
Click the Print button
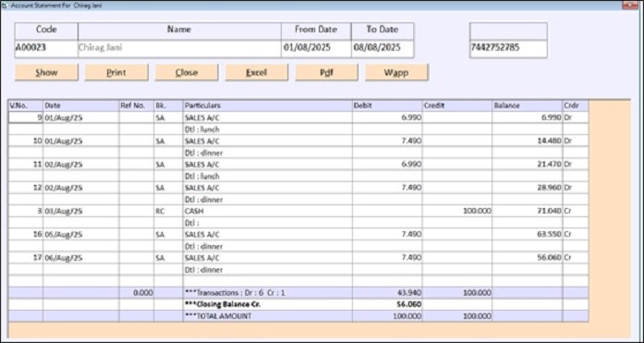[x=116, y=72]
